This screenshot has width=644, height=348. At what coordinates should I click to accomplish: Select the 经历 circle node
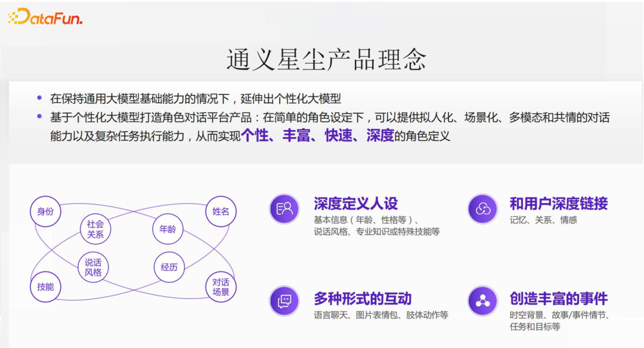click(x=169, y=267)
